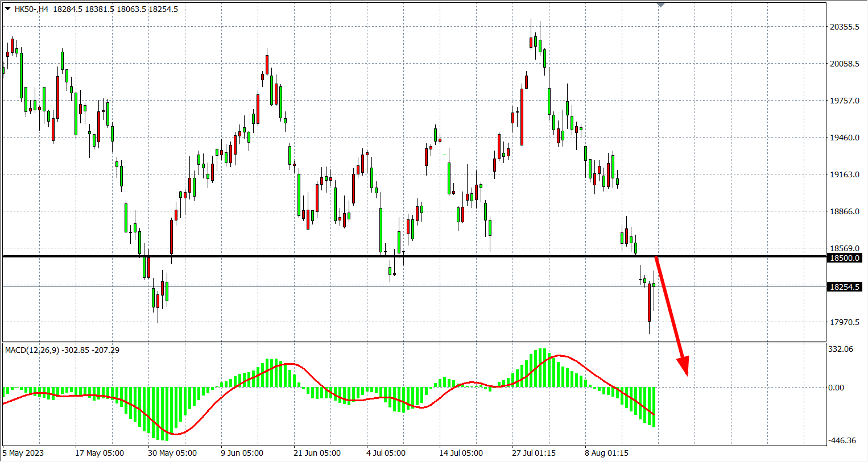Click the 18254.5 current price tag
Image resolution: width=868 pixels, height=462 pixels.
(845, 287)
